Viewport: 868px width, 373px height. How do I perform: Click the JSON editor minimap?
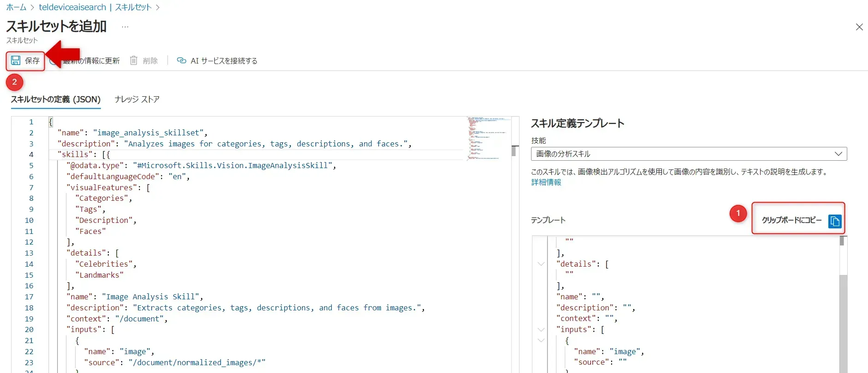coord(488,138)
